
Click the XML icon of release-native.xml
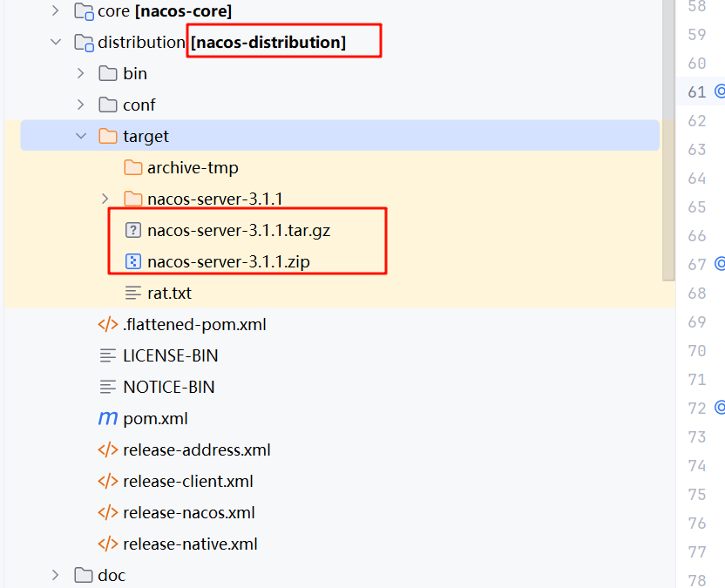pos(108,544)
